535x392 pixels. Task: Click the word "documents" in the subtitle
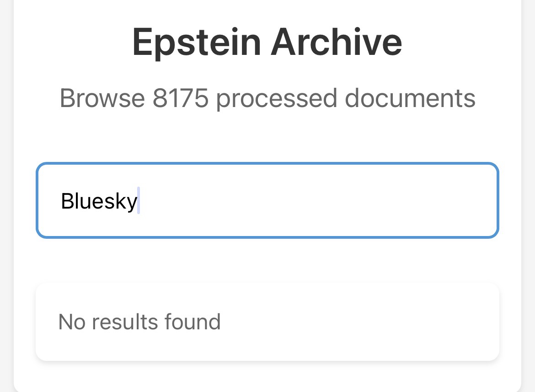coord(410,98)
